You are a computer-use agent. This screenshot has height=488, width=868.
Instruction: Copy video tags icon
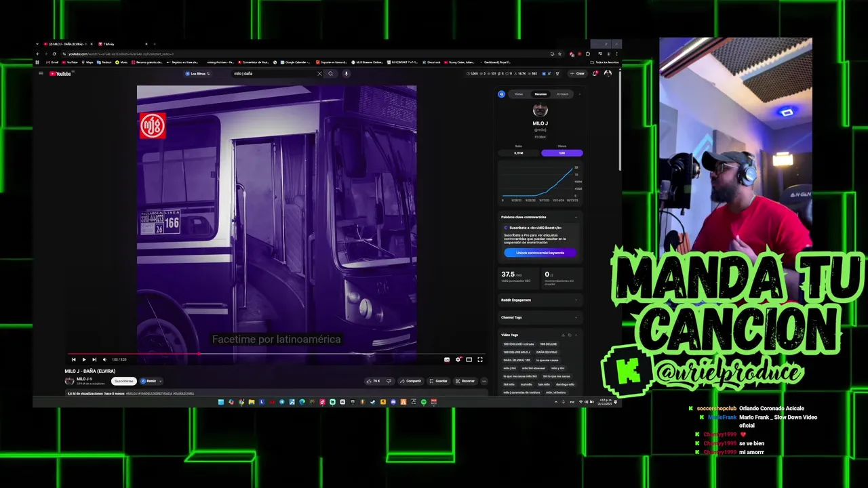(570, 335)
